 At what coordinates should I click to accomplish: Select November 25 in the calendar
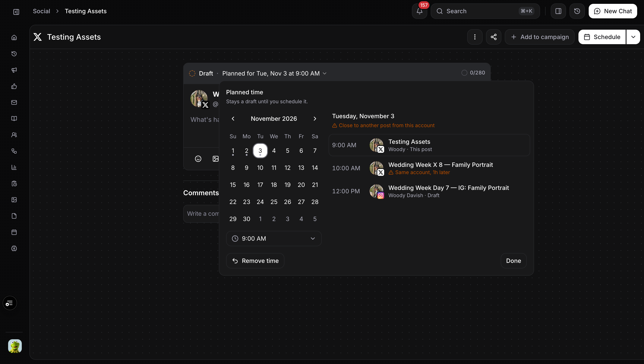274,202
